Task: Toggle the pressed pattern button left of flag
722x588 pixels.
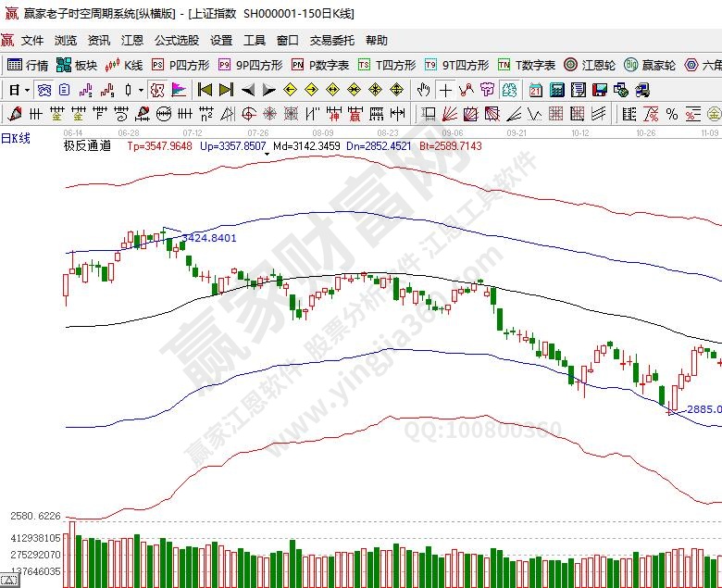Action: tap(156, 90)
